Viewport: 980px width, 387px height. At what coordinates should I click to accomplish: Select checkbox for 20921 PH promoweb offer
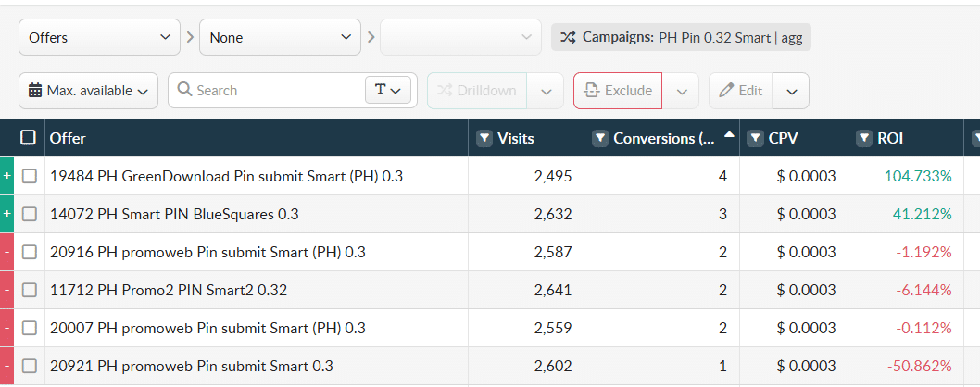[30, 366]
